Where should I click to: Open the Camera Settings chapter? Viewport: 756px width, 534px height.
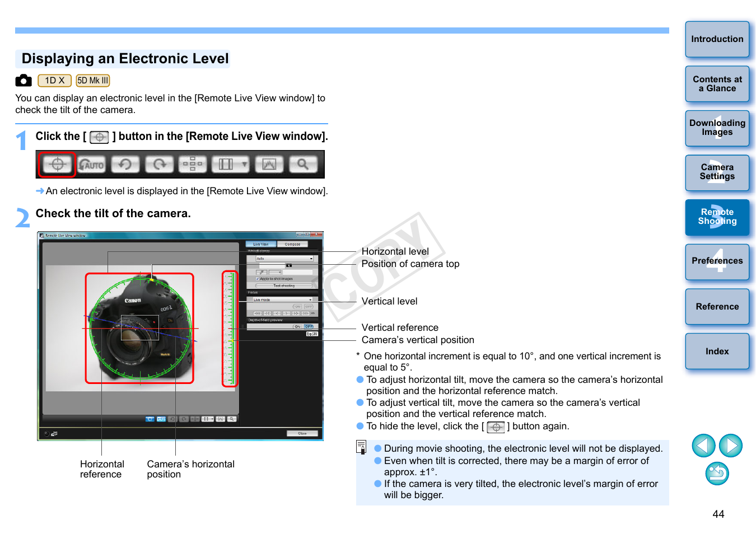(717, 172)
